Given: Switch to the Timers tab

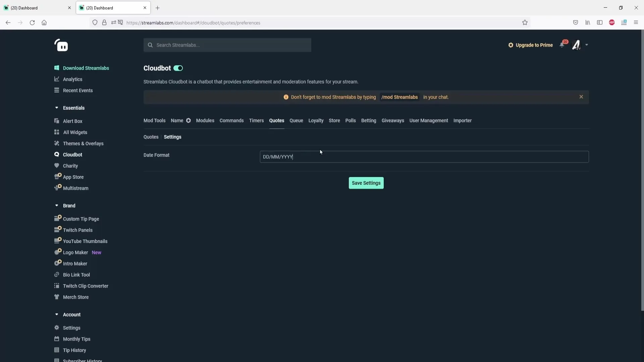Looking at the screenshot, I should [256, 121].
